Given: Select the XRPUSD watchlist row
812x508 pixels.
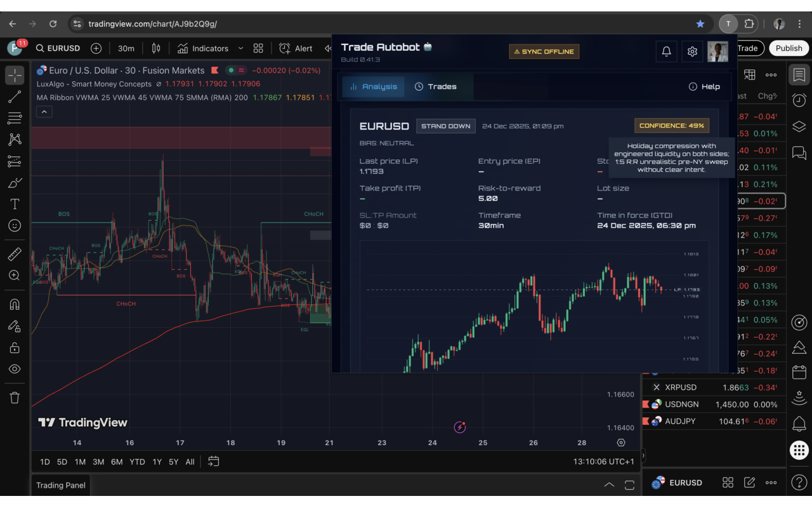Looking at the screenshot, I should tap(714, 387).
